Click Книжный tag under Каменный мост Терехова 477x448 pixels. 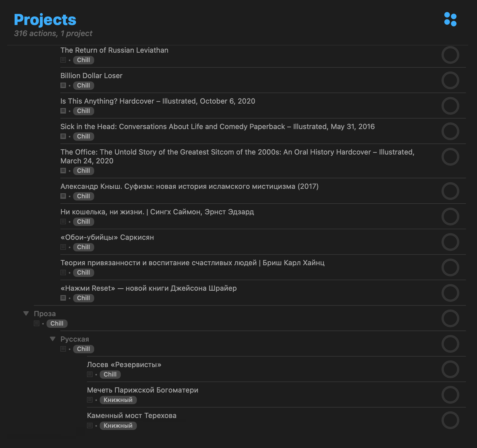click(x=118, y=425)
